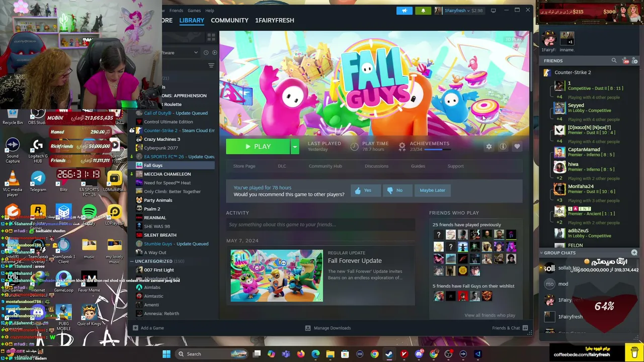
Task: Open the Library tab
Action: click(192, 20)
